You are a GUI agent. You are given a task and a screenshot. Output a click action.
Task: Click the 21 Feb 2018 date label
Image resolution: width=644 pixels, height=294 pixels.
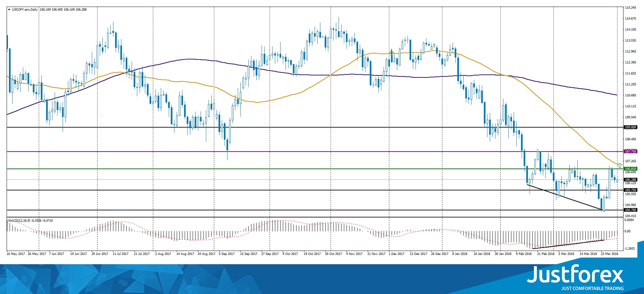coord(546,254)
